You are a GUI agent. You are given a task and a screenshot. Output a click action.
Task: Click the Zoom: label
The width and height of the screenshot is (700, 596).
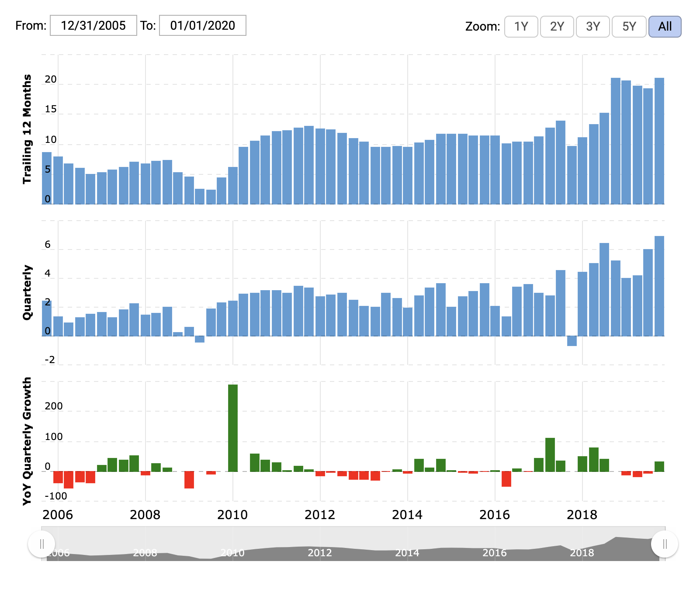pyautogui.click(x=483, y=27)
